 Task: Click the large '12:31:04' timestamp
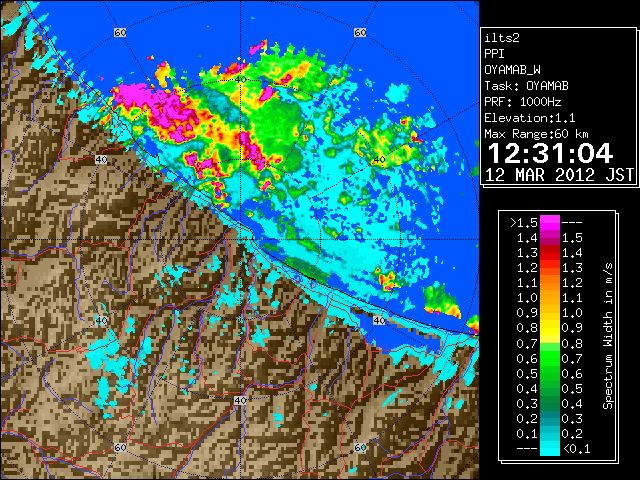(x=550, y=153)
